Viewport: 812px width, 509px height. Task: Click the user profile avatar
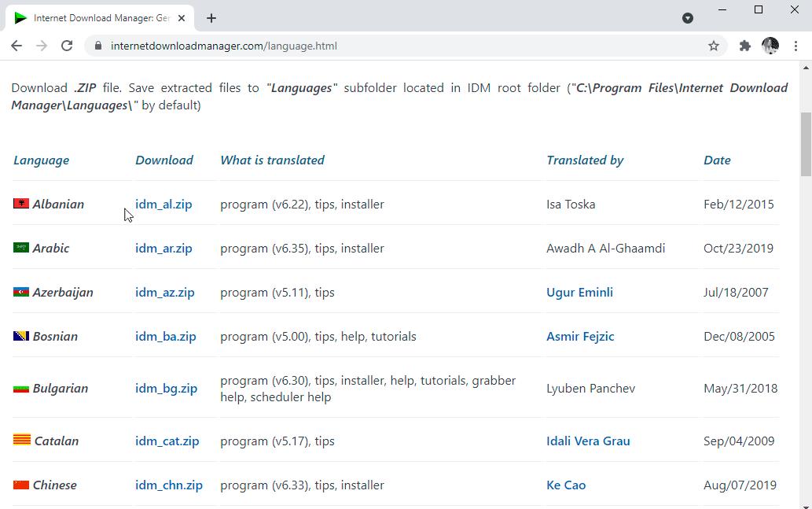pos(770,46)
